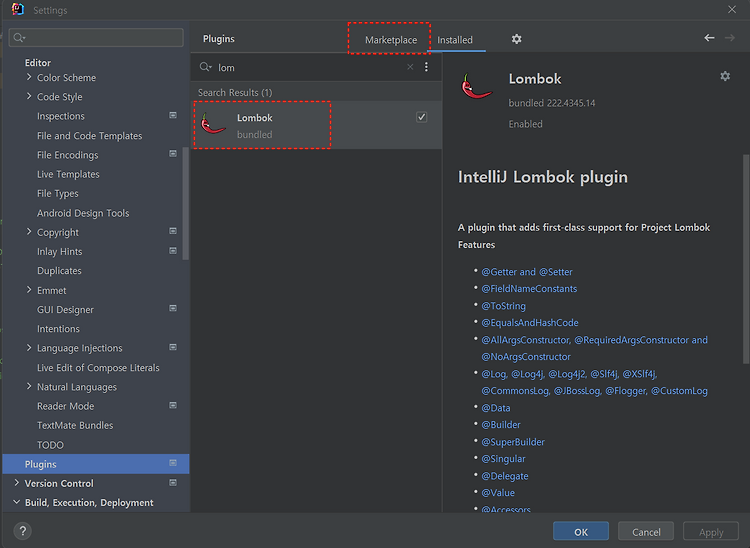Image resolution: width=750 pixels, height=548 pixels.
Task: Go back with left arrow
Action: [709, 38]
